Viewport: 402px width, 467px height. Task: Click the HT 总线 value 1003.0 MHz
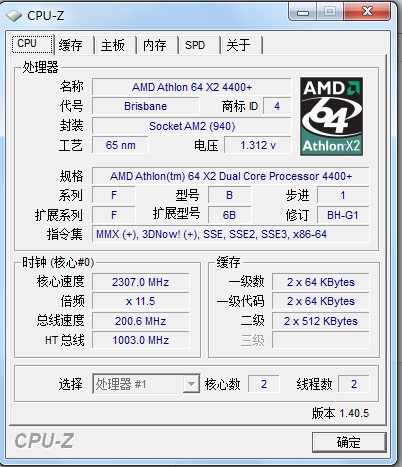140,340
